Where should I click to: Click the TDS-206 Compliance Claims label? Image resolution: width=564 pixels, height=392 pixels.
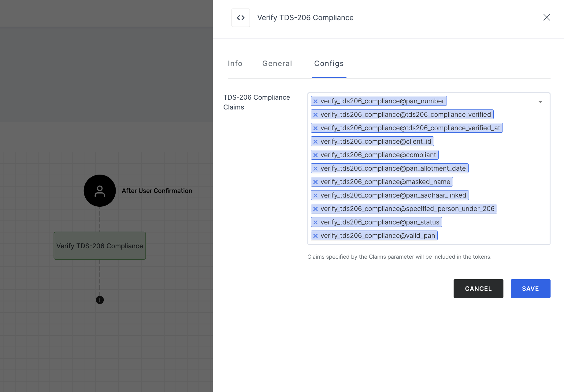(257, 102)
